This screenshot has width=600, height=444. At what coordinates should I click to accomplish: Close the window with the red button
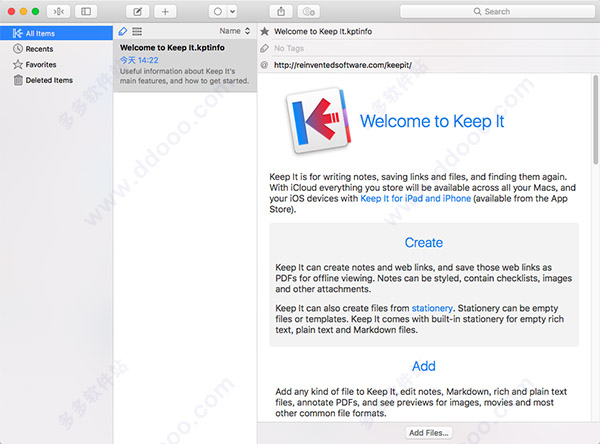(x=11, y=11)
